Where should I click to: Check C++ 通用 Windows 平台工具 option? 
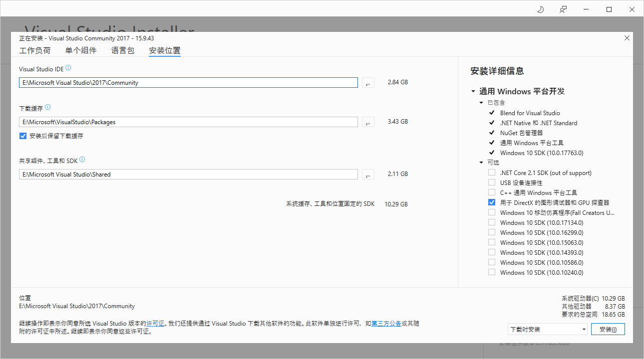coord(492,192)
